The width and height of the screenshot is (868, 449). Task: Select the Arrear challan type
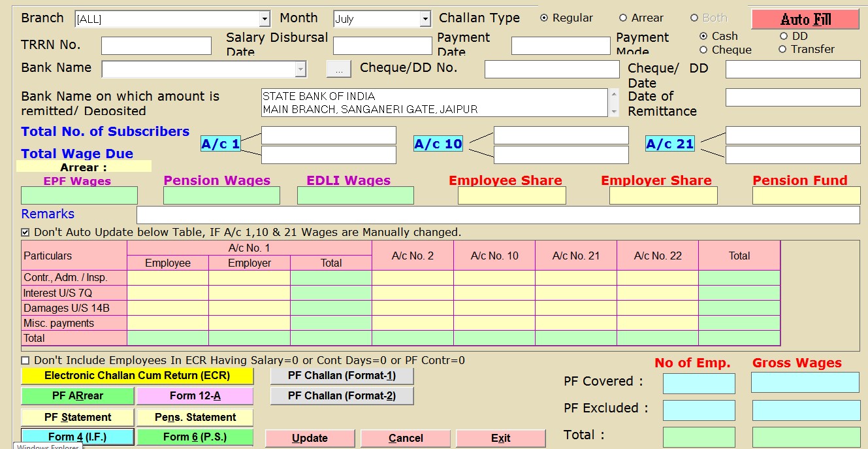(x=623, y=18)
